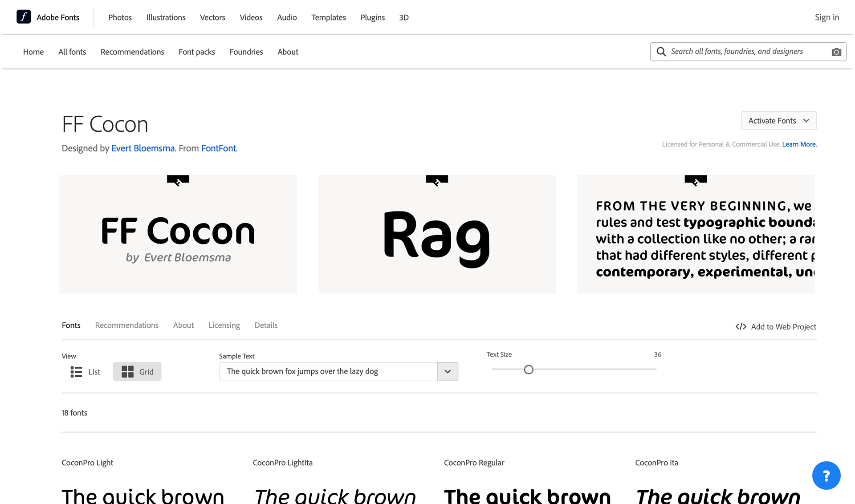Open the paragraph text specimen image
The width and height of the screenshot is (855, 504).
tap(696, 234)
